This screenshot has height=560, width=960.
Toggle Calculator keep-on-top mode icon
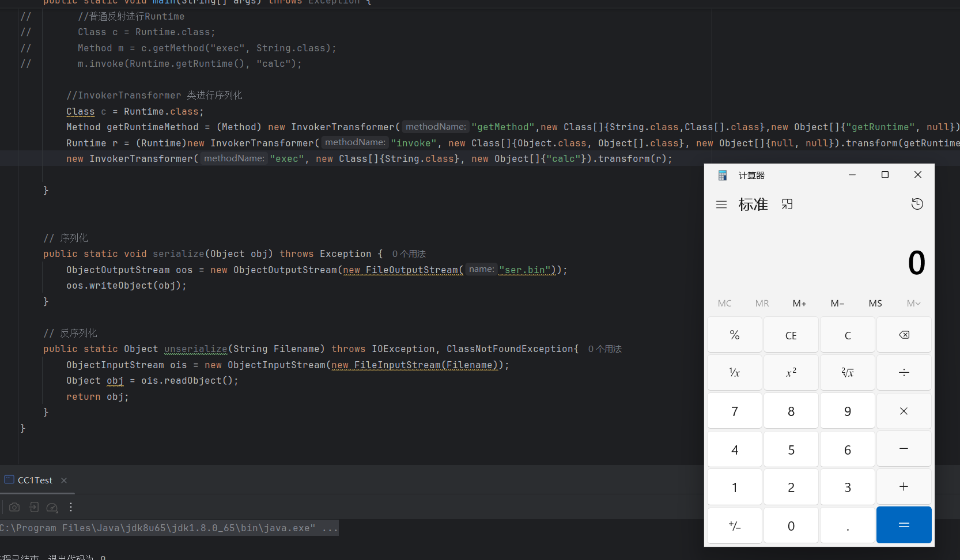pyautogui.click(x=787, y=204)
